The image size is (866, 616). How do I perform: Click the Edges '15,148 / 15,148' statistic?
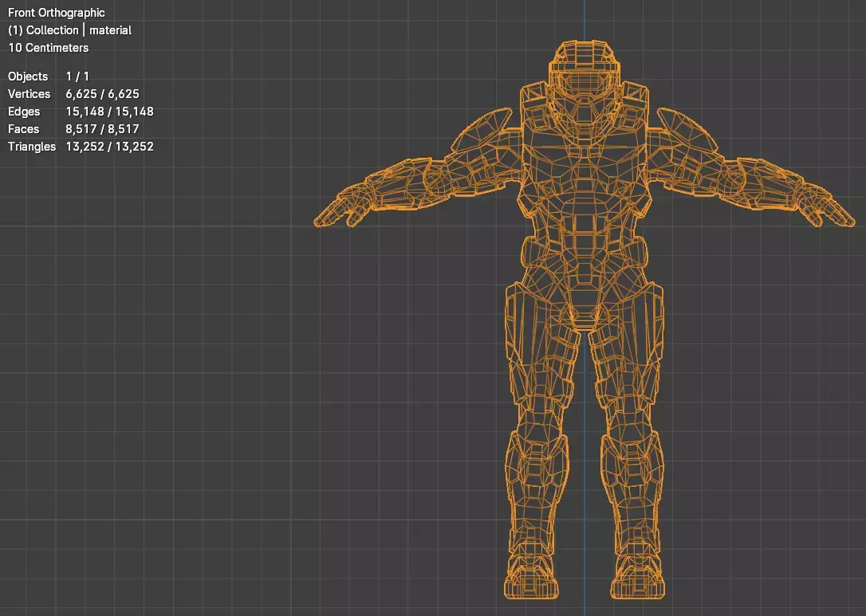pos(109,112)
